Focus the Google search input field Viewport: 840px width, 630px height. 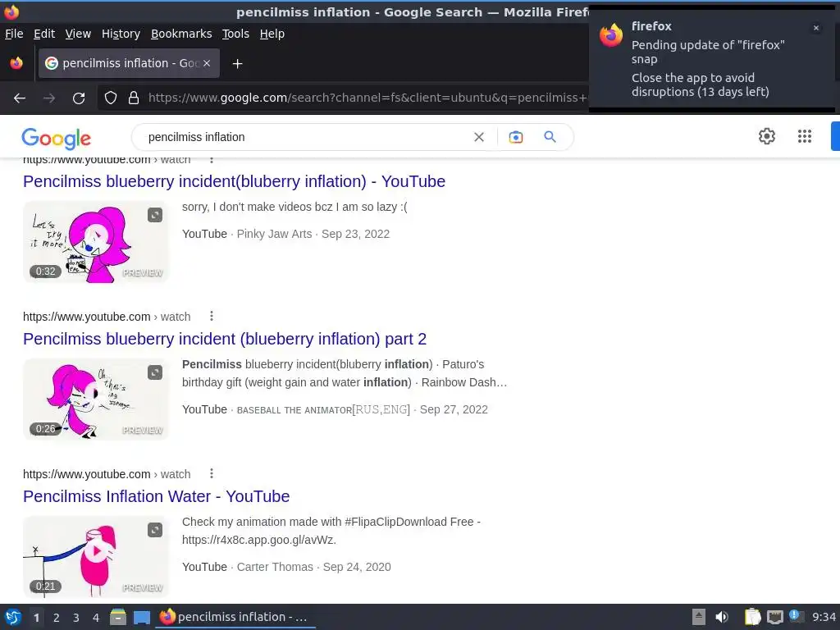coord(305,137)
